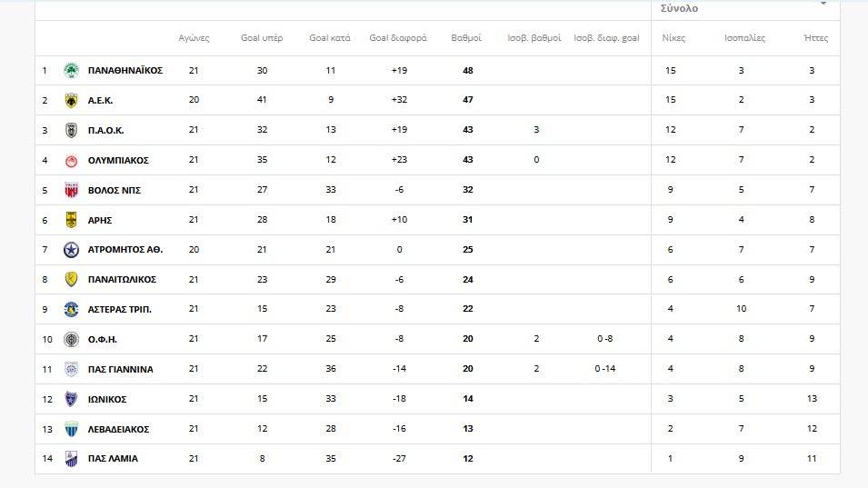Click the Αγώνες column header
The image size is (868, 488).
(194, 39)
